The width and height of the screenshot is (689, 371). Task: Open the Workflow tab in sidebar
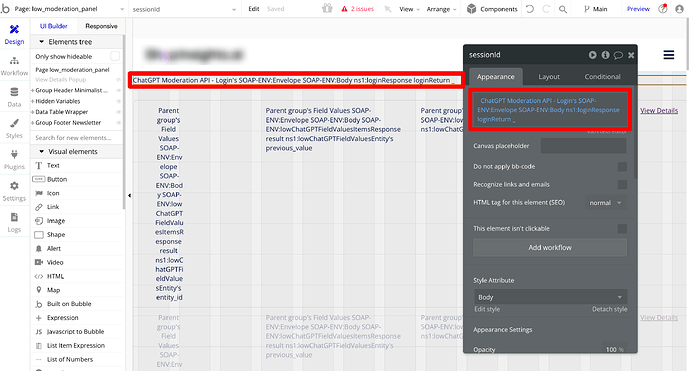click(14, 66)
